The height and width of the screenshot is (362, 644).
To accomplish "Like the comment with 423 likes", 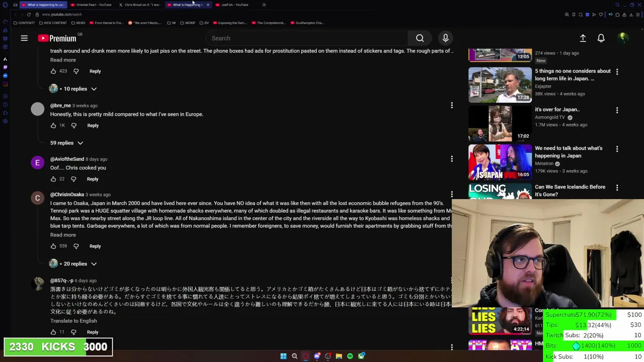I will click(x=53, y=71).
